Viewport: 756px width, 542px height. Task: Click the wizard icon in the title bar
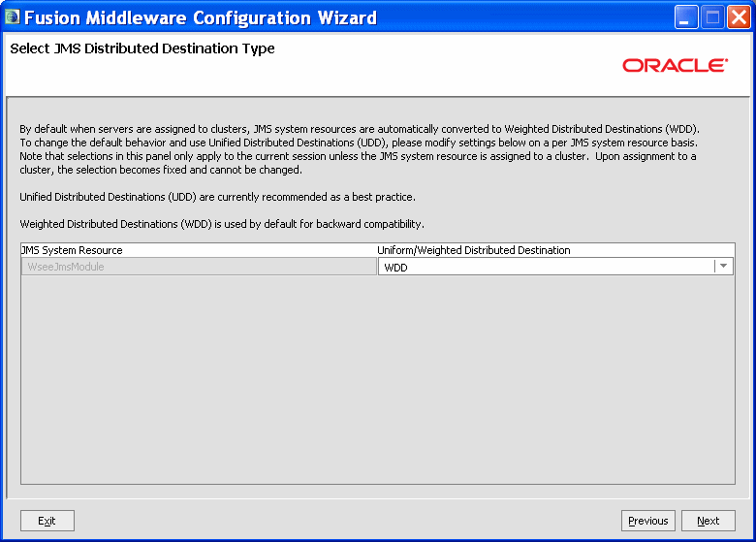pyautogui.click(x=12, y=17)
